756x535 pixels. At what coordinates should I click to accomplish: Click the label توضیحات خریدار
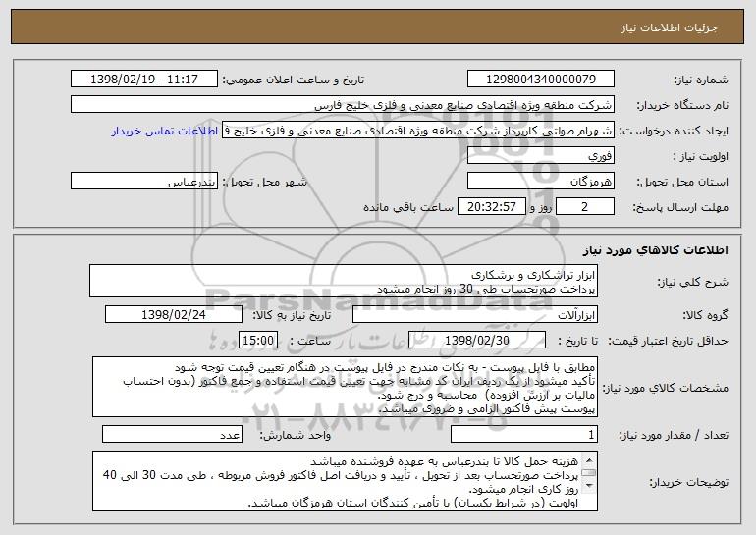point(688,482)
